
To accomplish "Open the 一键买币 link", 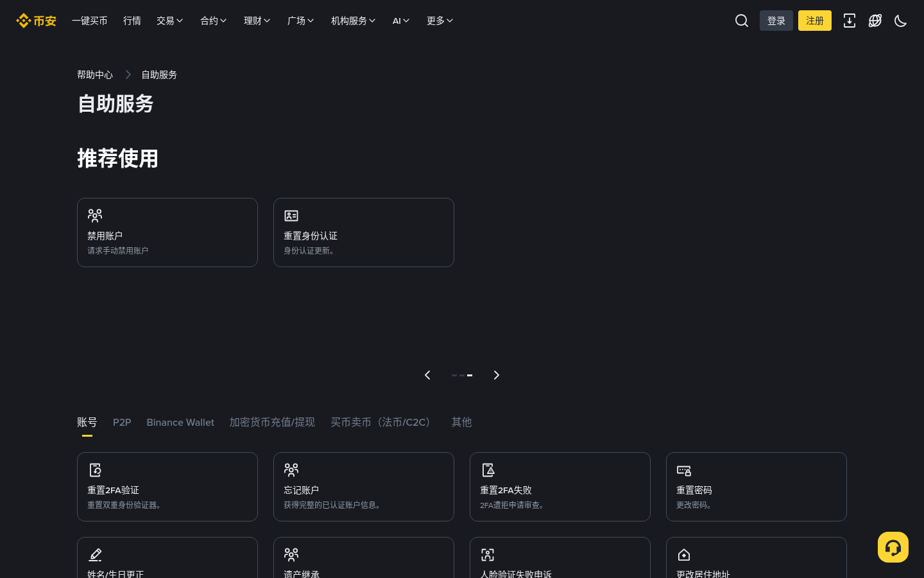I will [90, 21].
